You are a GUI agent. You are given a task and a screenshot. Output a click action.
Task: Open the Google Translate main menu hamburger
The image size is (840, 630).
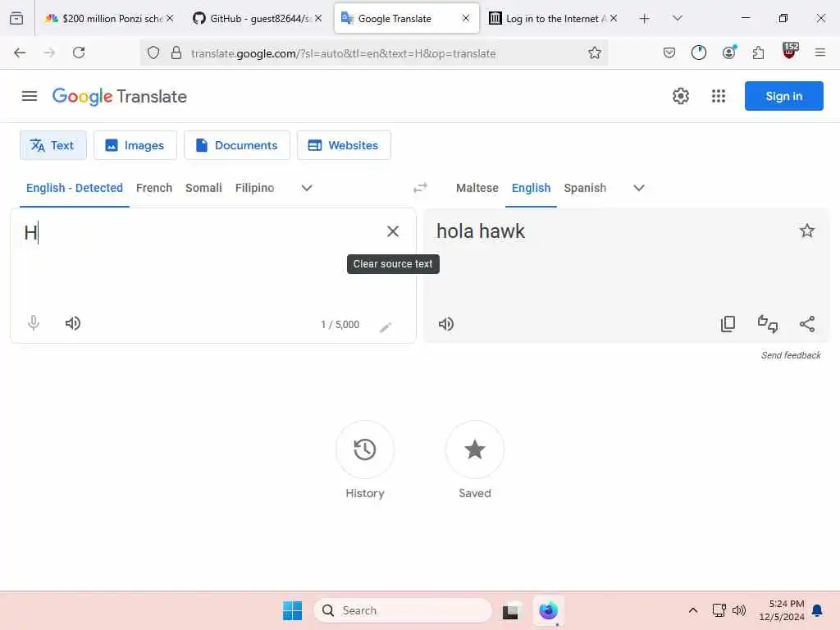click(30, 96)
